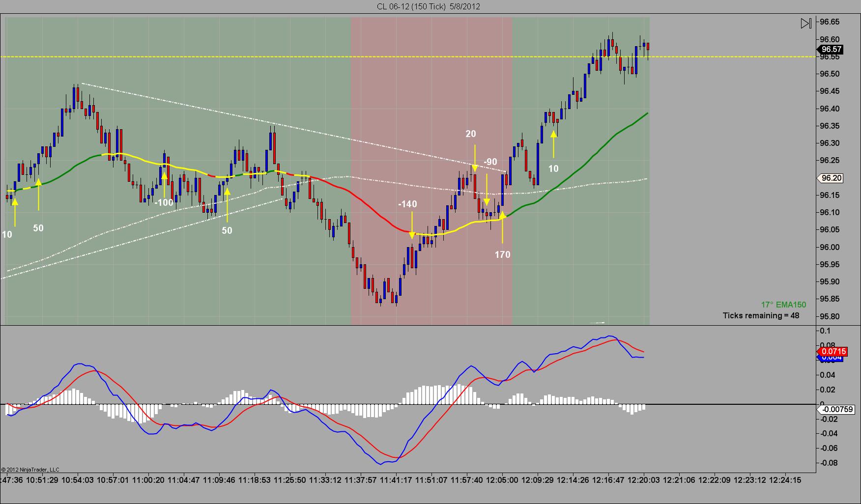Select the 12:24:15 time axis label
Image resolution: width=861 pixels, height=504 pixels.
785,480
